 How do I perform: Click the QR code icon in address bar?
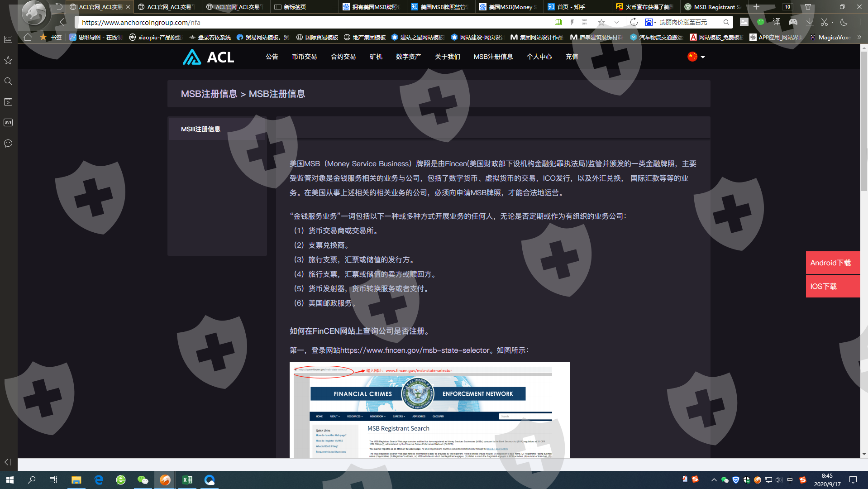(585, 22)
